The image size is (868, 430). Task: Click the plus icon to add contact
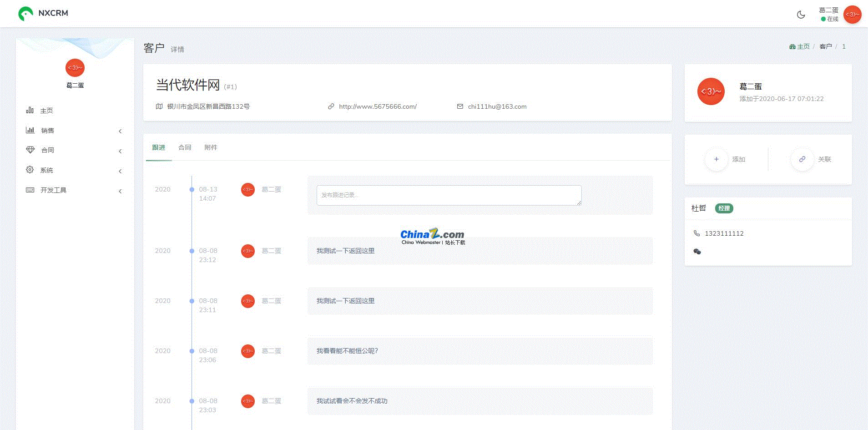point(716,159)
